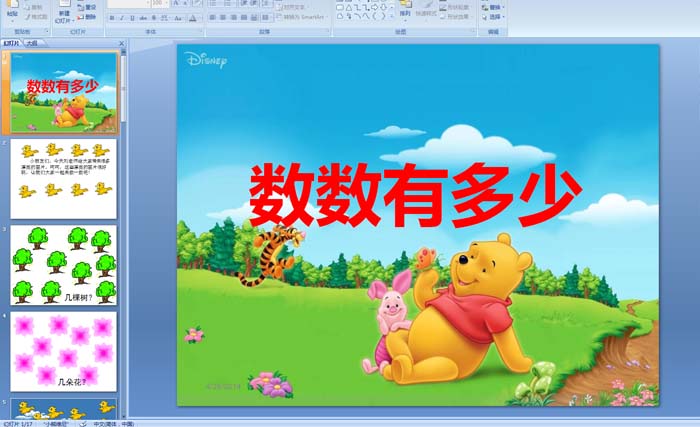Select the slide 3 thumbnail with trees
700x427 pixels.
tap(63, 264)
